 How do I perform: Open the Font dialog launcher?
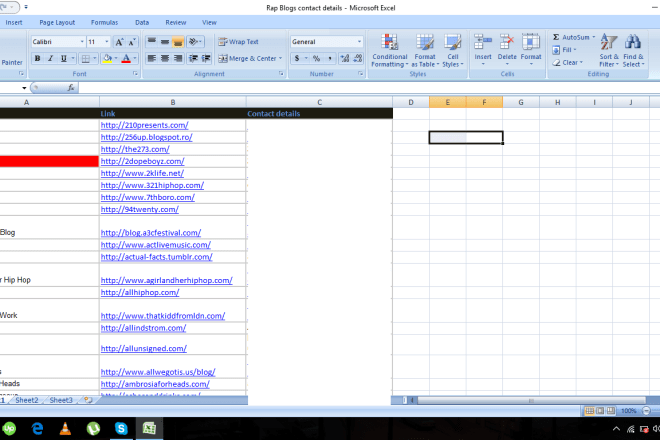point(136,74)
